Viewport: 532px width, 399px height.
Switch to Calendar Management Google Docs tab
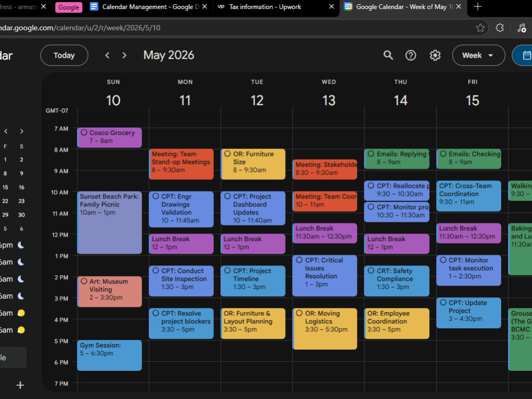coord(148,6)
